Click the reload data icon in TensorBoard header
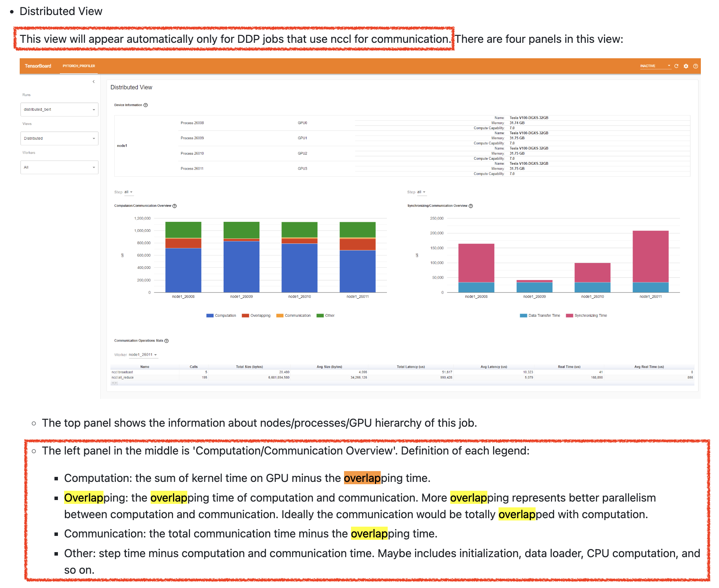This screenshot has height=588, width=719. pyautogui.click(x=676, y=66)
